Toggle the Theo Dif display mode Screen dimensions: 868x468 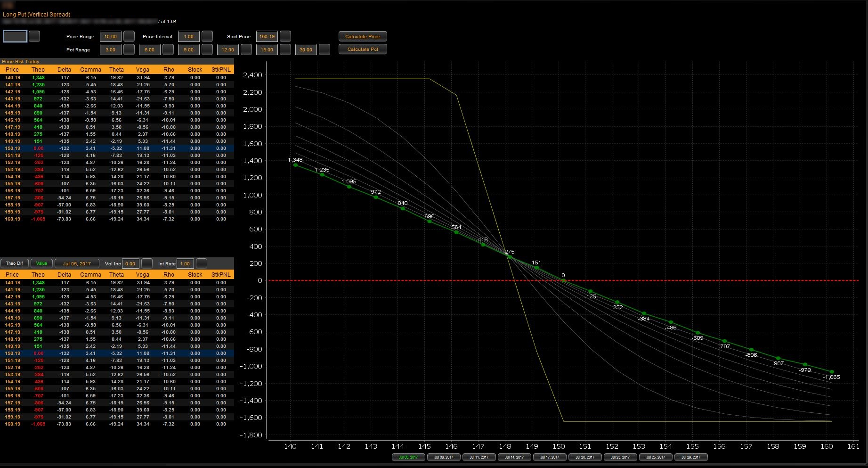tap(14, 263)
